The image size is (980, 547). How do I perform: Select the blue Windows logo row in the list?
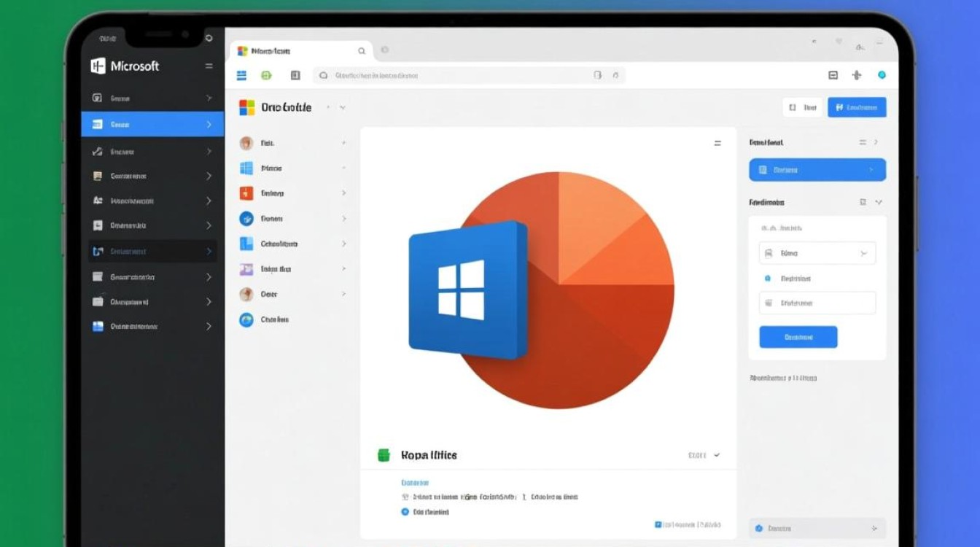point(293,168)
